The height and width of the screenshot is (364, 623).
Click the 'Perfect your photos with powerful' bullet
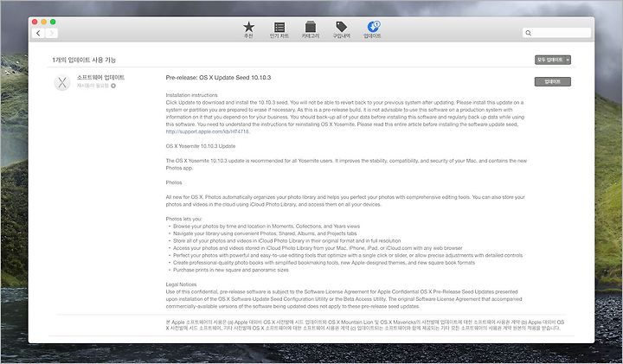348,255
